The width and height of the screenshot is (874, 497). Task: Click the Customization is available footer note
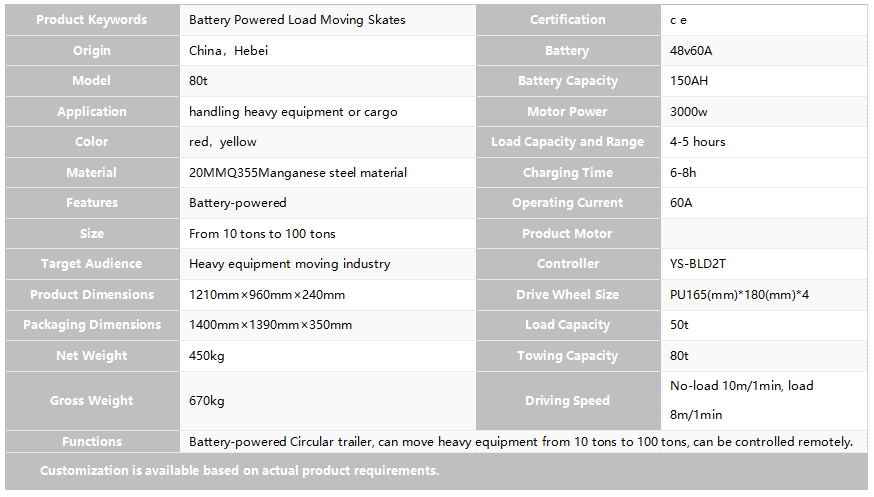pyautogui.click(x=240, y=471)
